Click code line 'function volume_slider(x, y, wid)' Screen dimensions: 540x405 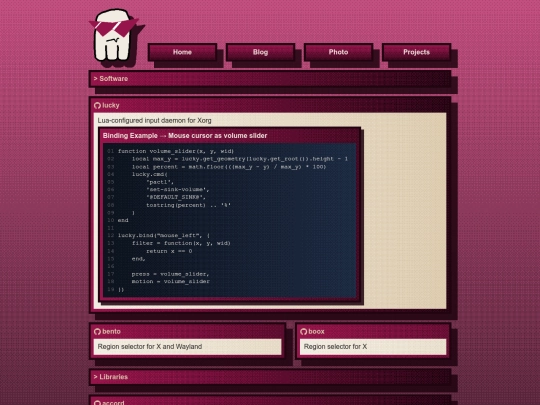[x=176, y=151]
